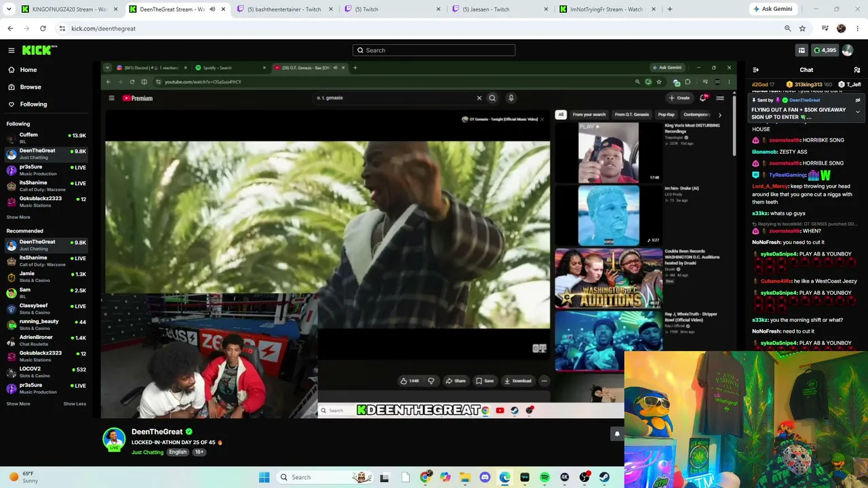Expand Following list with Show More
Screen dimensions: 868x488
coord(18,218)
